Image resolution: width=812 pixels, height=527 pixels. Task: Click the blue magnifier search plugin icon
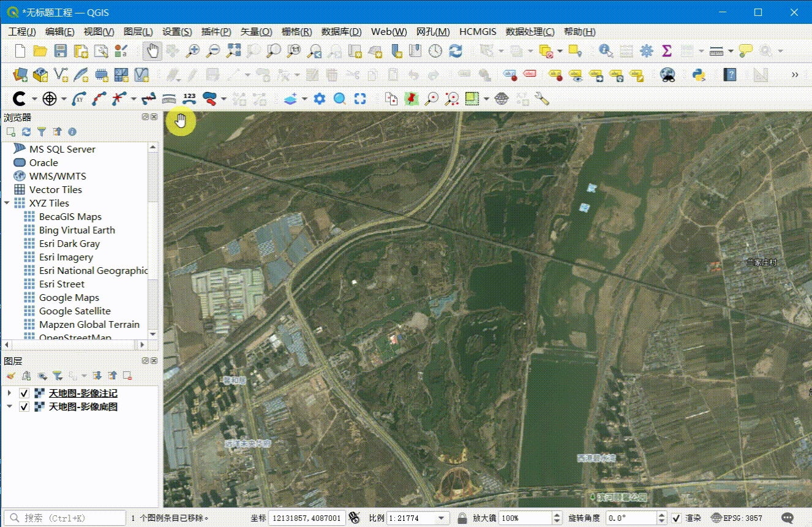coord(340,98)
